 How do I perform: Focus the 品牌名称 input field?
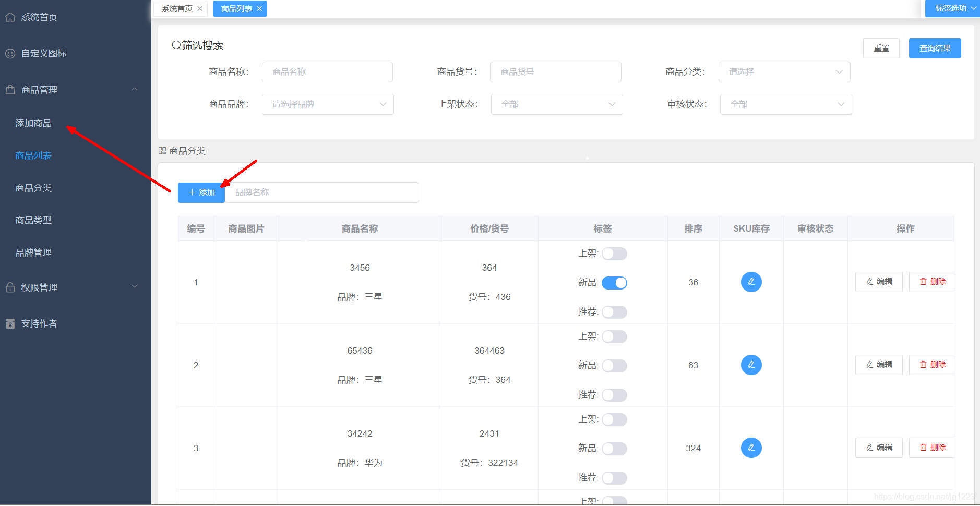click(322, 192)
